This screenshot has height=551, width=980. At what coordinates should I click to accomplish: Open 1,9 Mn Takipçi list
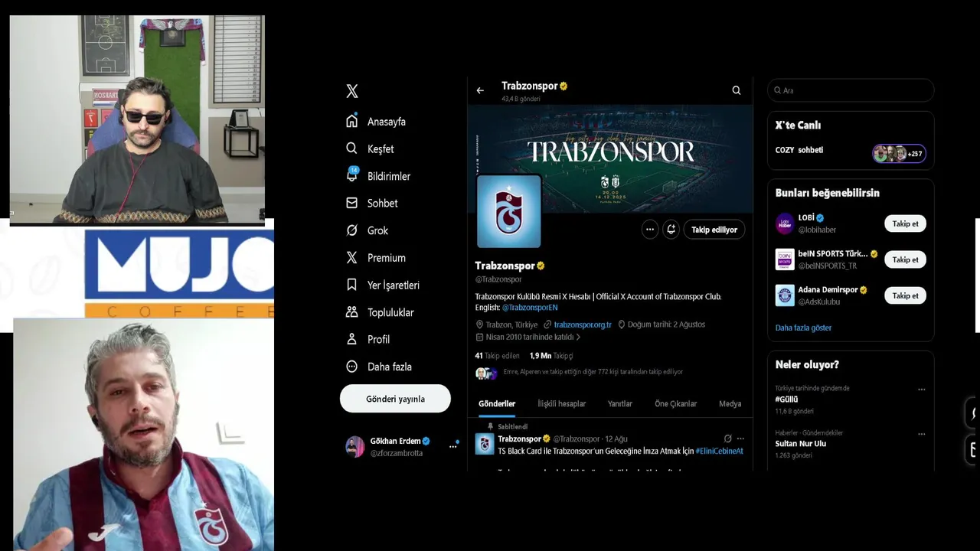tap(551, 356)
